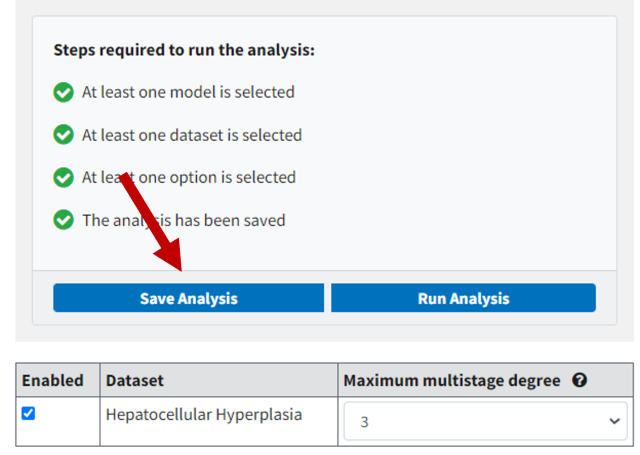Click the 'The analysis has been saved' text

tap(184, 220)
